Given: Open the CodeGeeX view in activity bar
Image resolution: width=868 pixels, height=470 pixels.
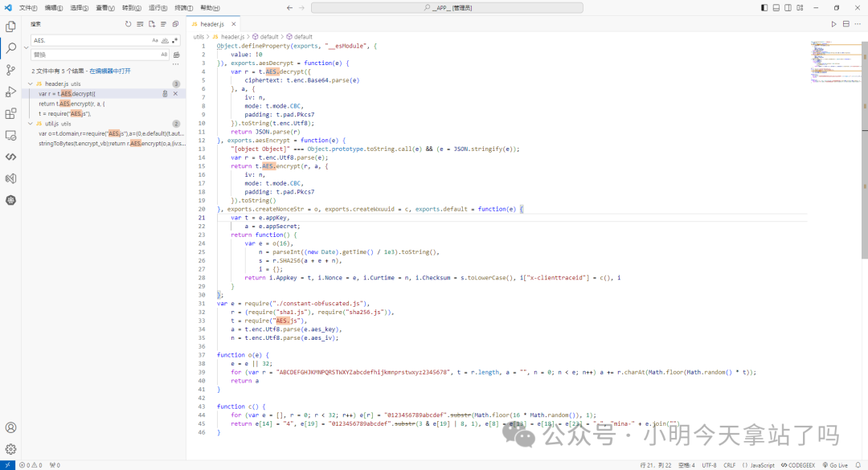Looking at the screenshot, I should point(10,157).
